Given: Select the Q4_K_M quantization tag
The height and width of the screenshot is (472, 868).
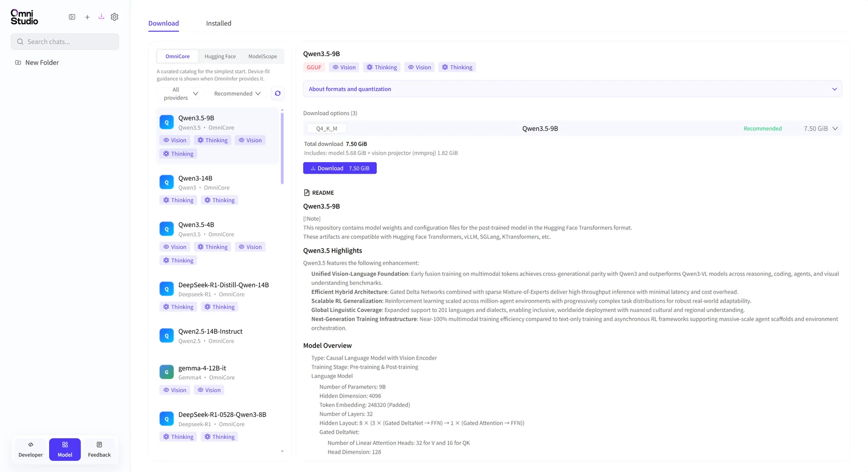Looking at the screenshot, I should click(326, 129).
